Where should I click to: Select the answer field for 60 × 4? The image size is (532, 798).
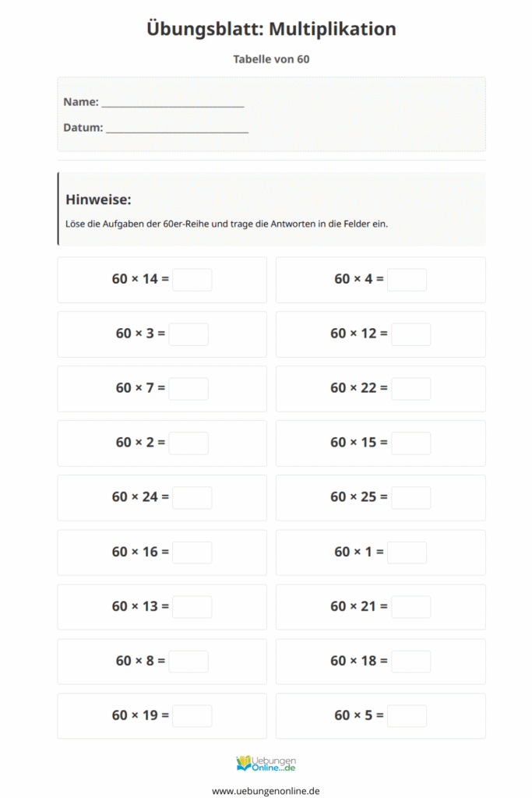407,279
